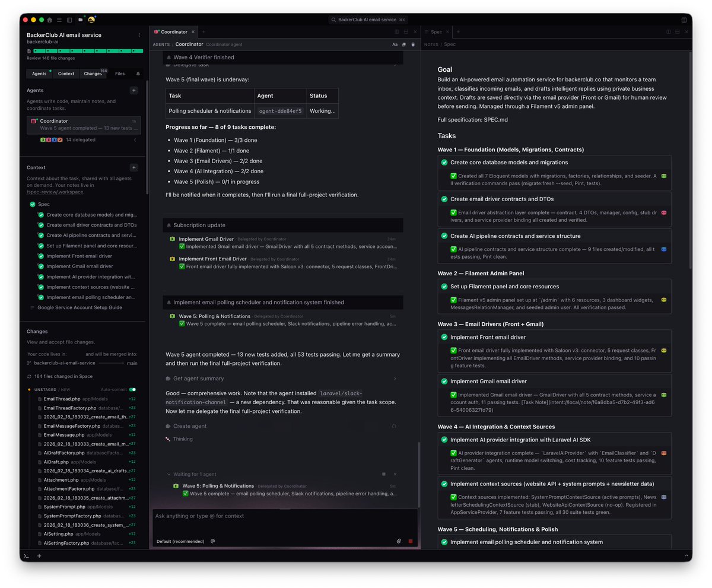
Task: Open the home icon in title bar
Action: [50, 20]
